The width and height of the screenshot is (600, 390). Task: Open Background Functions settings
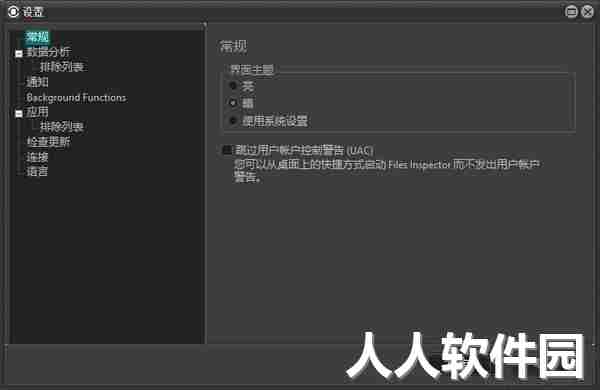[x=76, y=98]
